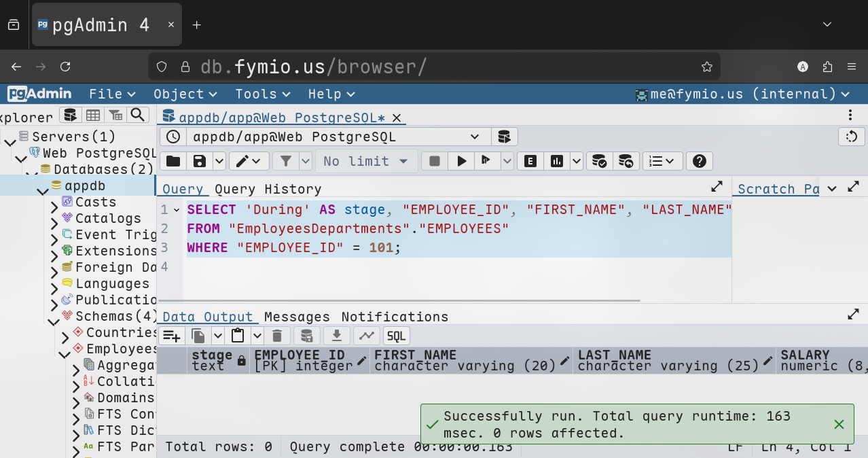Click the Commit transaction icon
The height and width of the screenshot is (458, 868).
tap(599, 161)
